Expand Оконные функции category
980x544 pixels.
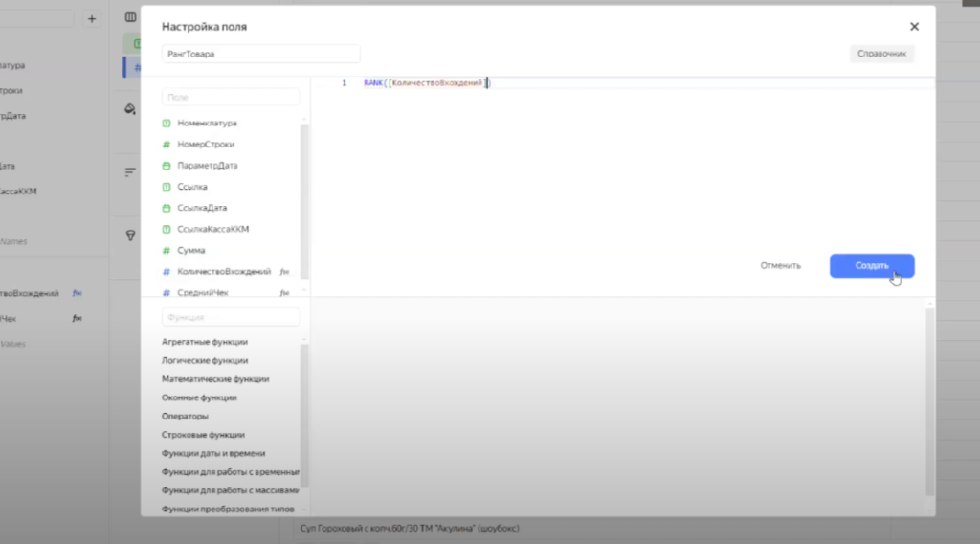pyautogui.click(x=199, y=397)
